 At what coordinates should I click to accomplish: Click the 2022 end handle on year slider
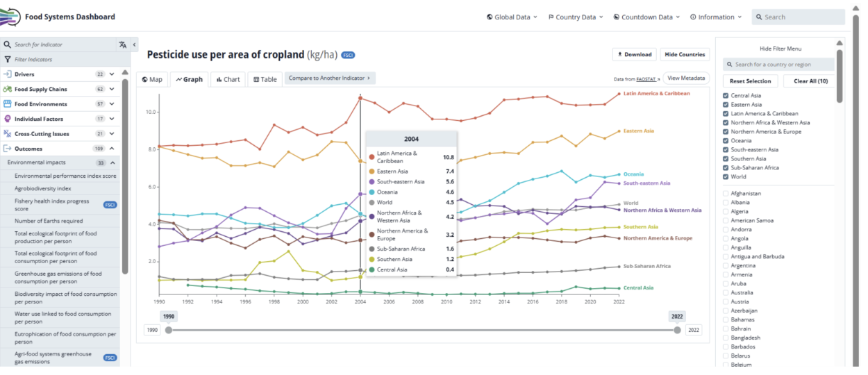pyautogui.click(x=677, y=330)
